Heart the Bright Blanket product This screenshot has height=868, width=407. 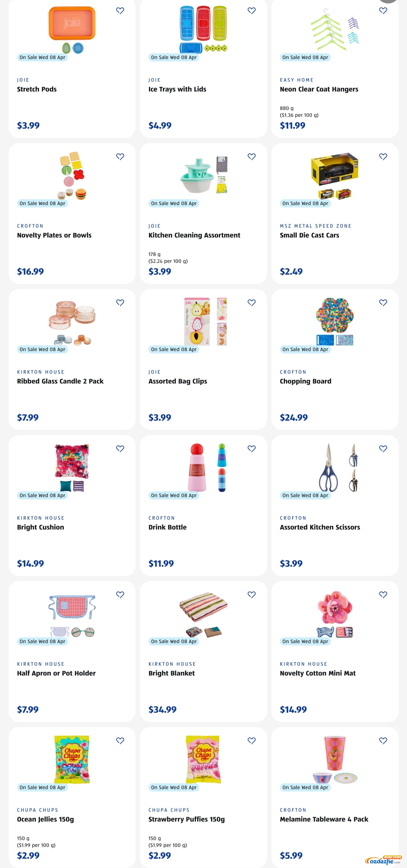[251, 594]
